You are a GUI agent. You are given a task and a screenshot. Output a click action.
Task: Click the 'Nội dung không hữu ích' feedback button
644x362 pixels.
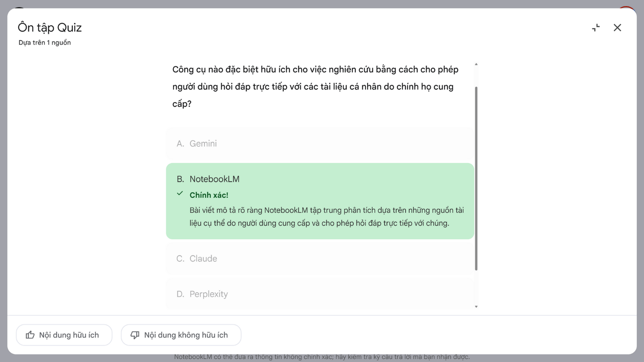click(181, 335)
